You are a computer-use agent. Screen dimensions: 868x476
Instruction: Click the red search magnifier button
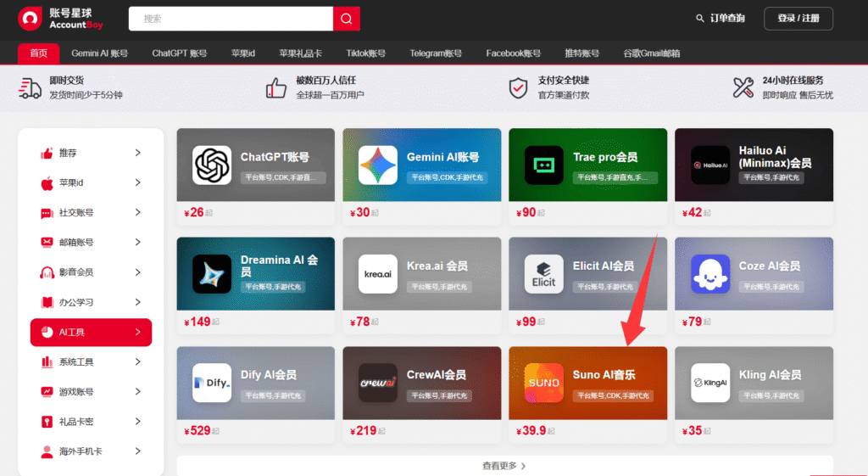click(347, 19)
